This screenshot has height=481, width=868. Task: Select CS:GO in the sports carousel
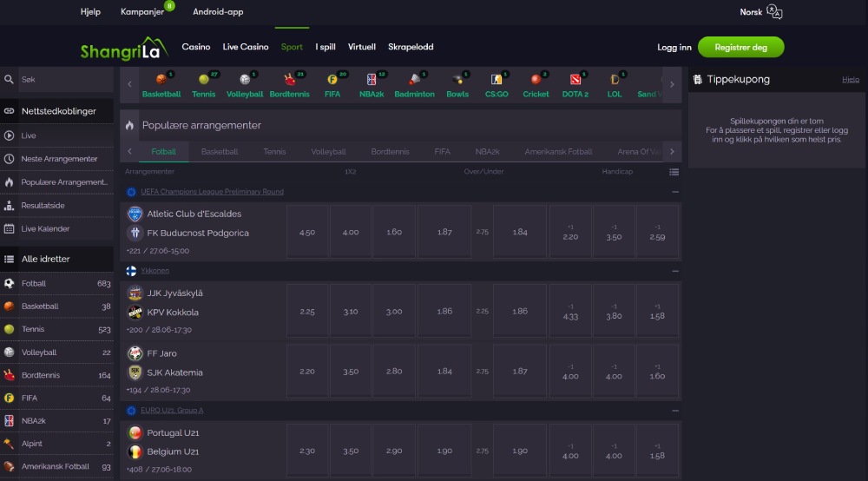[496, 85]
